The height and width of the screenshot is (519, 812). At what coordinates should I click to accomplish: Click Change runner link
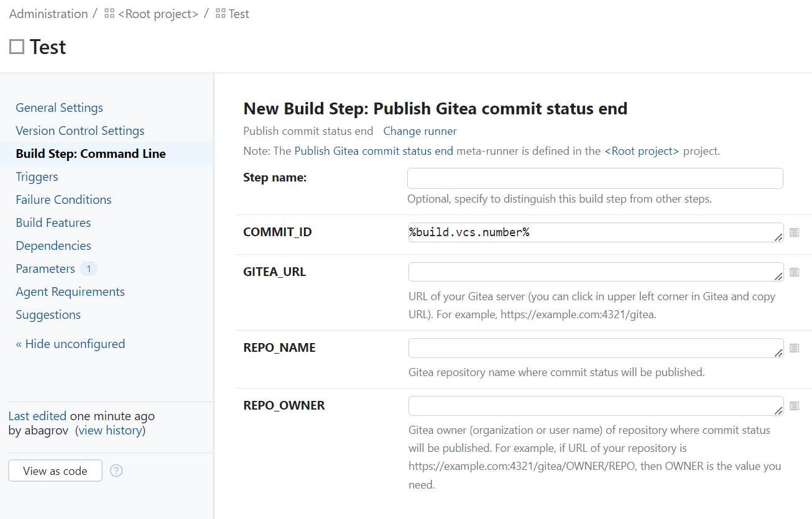click(420, 131)
